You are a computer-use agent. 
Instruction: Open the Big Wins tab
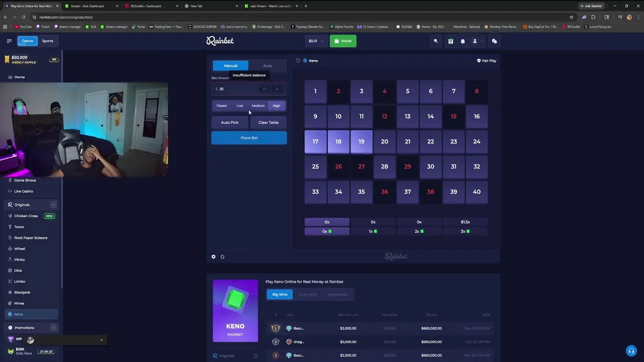click(280, 294)
